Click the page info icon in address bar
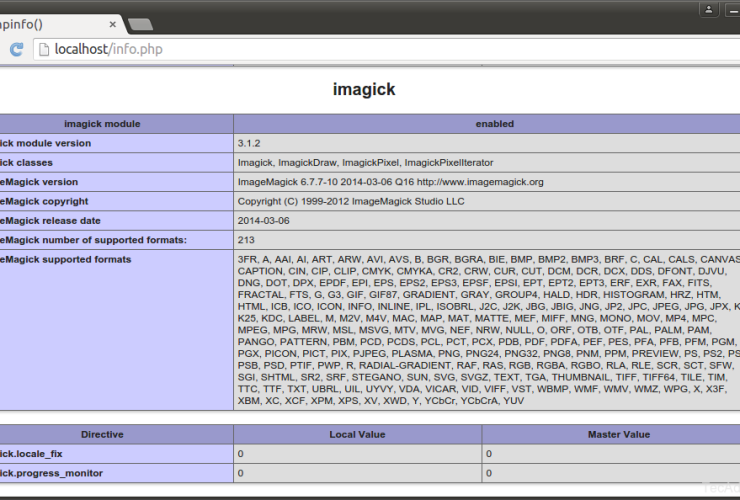 43,49
